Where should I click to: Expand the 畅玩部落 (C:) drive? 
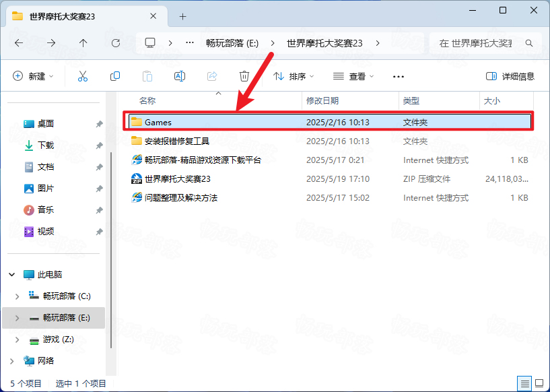coord(18,296)
